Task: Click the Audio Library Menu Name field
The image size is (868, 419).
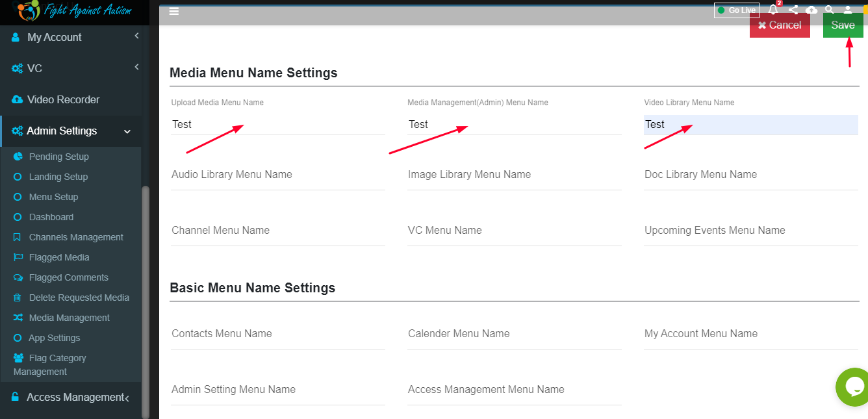Action: pyautogui.click(x=278, y=175)
